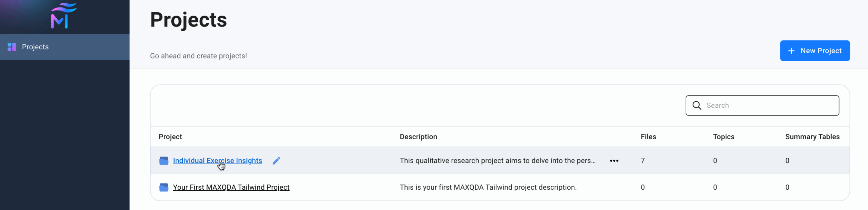The width and height of the screenshot is (868, 210).
Task: Click the folder icon for Individual Exercise Insights
Action: (164, 161)
